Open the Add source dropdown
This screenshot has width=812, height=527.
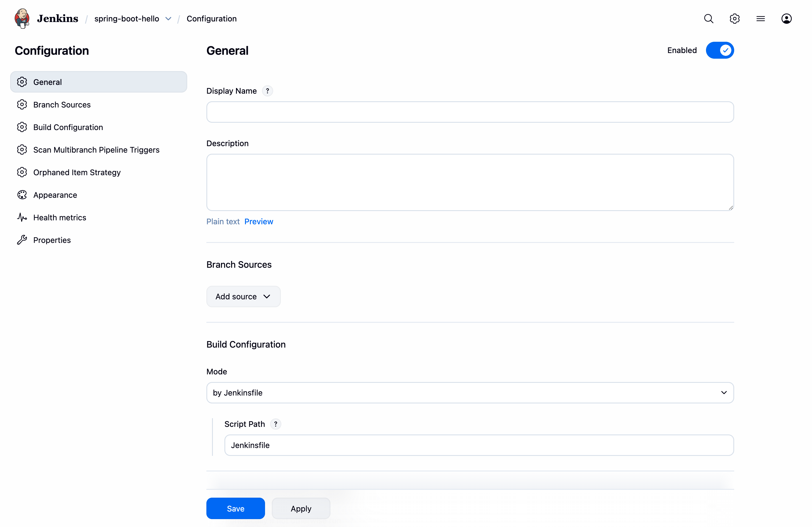tap(243, 297)
